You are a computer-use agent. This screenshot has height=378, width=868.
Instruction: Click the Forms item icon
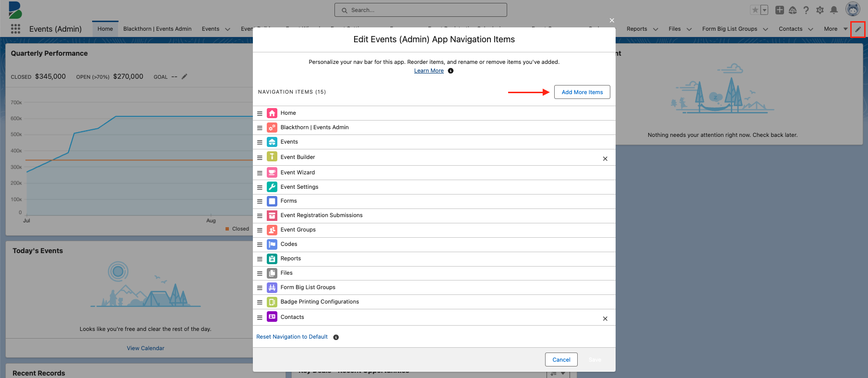272,201
